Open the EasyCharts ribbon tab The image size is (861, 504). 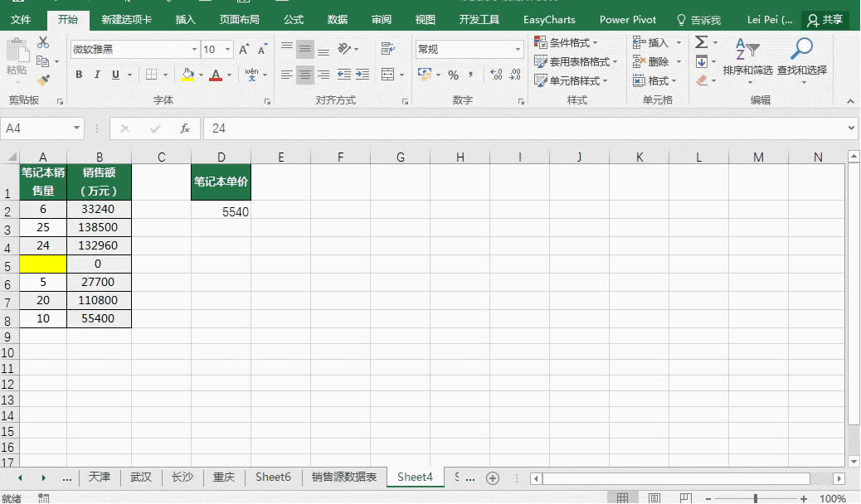pos(552,19)
